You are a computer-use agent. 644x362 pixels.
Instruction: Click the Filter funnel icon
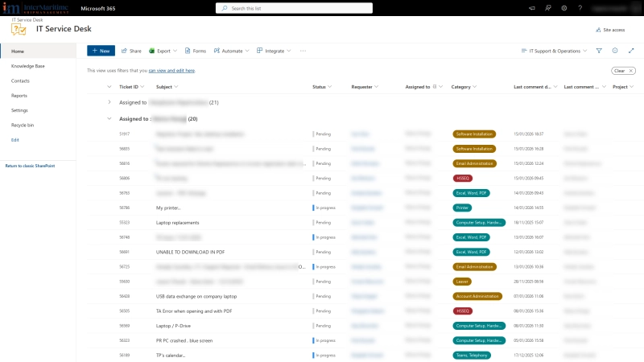click(x=599, y=51)
